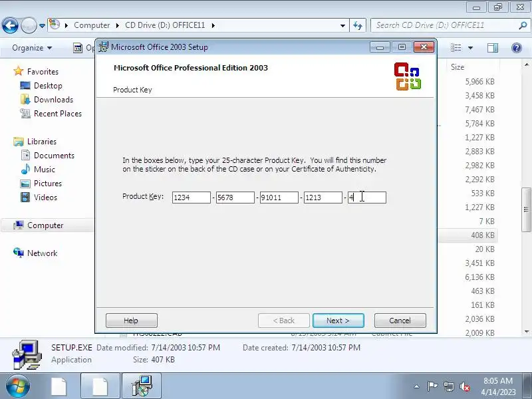
Task: Click the Cancel button in setup
Action: coord(400,321)
